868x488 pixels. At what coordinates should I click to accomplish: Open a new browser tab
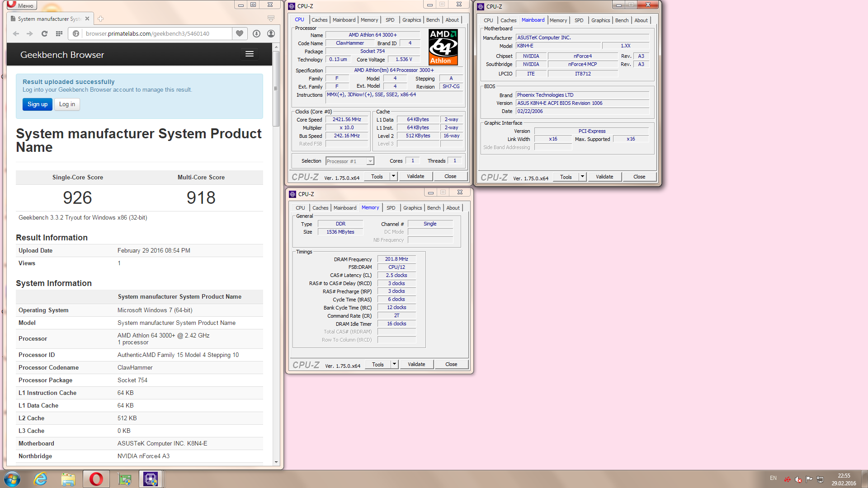[x=100, y=19]
